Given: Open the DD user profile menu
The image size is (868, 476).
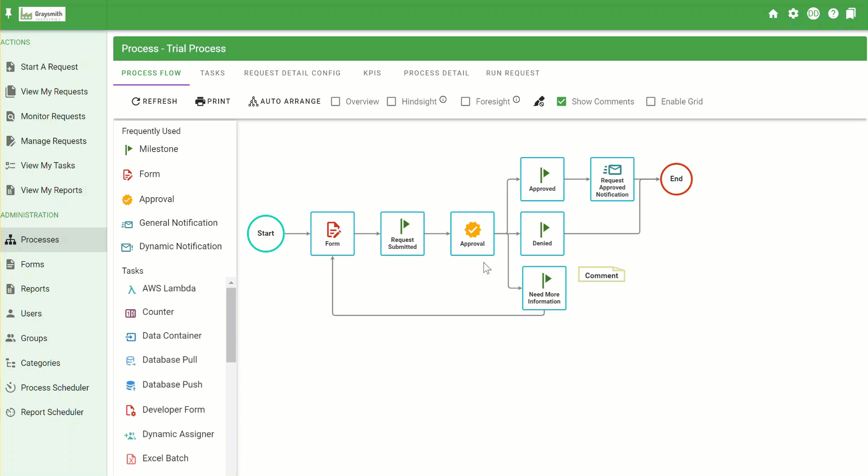Looking at the screenshot, I should pos(813,14).
